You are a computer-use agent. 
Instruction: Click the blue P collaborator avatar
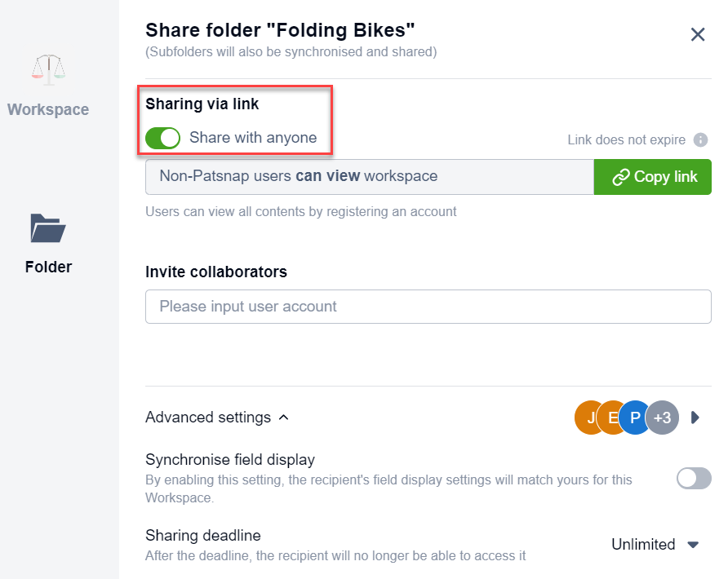tap(634, 418)
